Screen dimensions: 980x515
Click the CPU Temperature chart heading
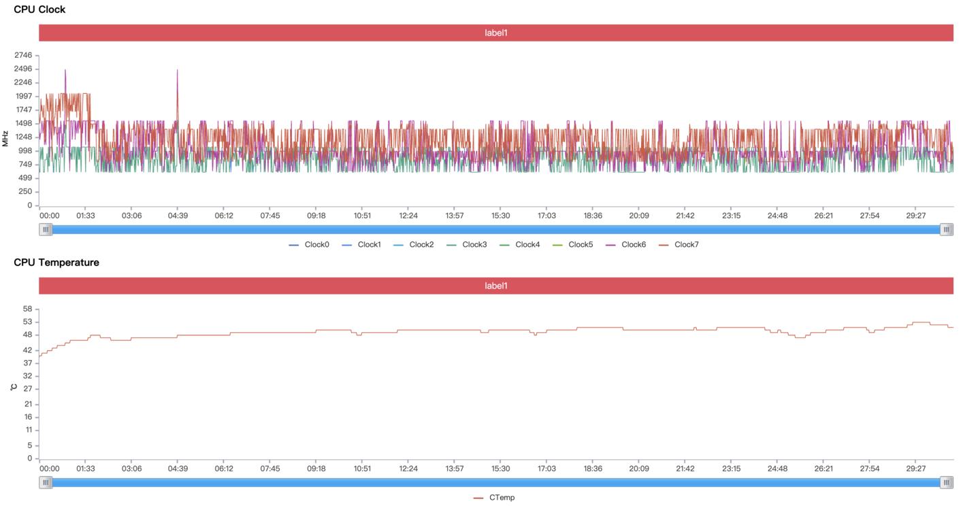pos(56,263)
